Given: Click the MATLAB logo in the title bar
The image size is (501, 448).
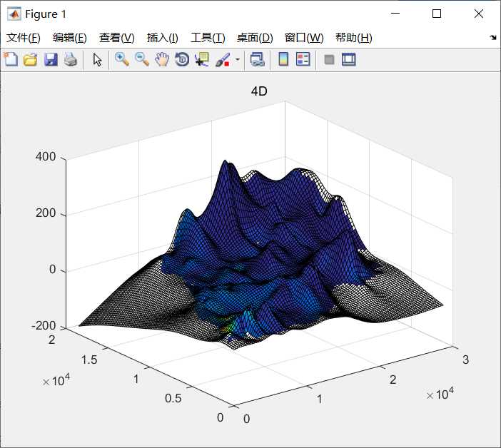Looking at the screenshot, I should (x=14, y=14).
